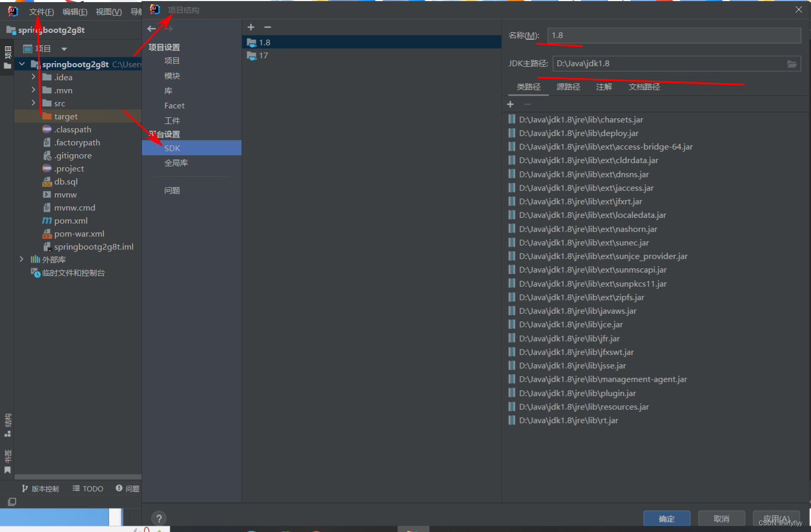
Task: Select the 17 SDK entry
Action: (371, 56)
